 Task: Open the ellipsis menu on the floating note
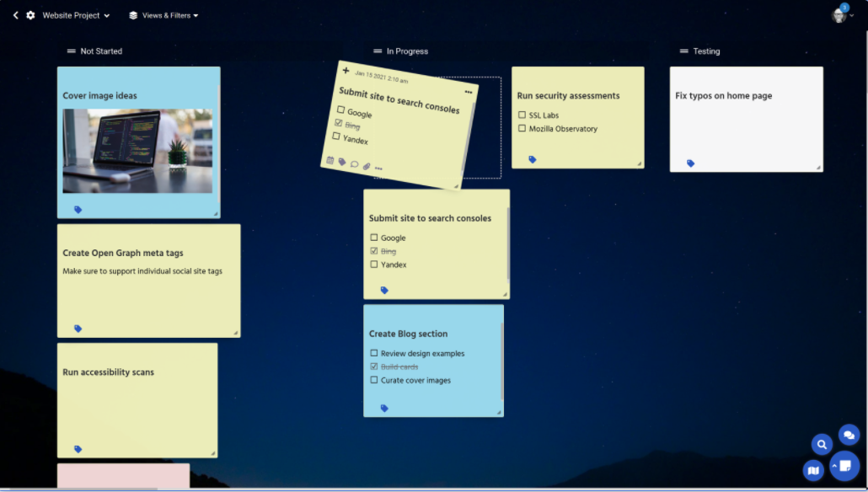pos(469,91)
